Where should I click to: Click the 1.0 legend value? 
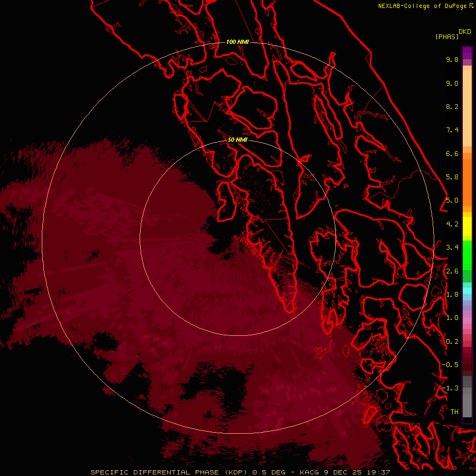(452, 318)
